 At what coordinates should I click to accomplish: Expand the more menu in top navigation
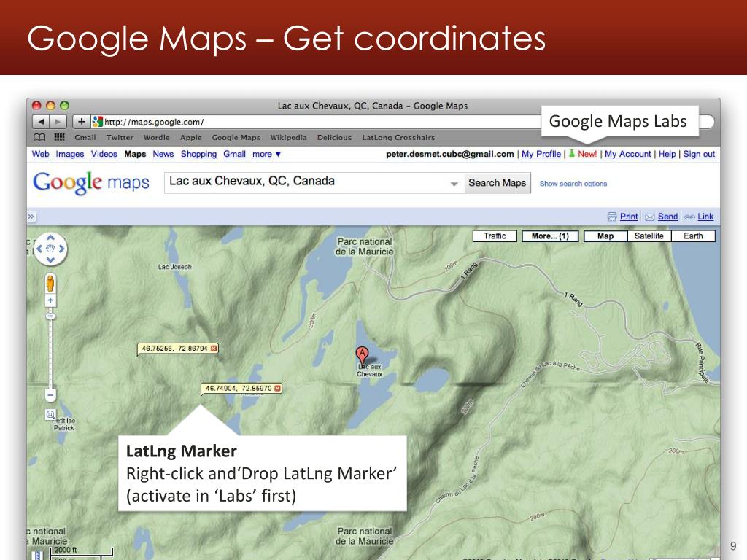coord(267,154)
